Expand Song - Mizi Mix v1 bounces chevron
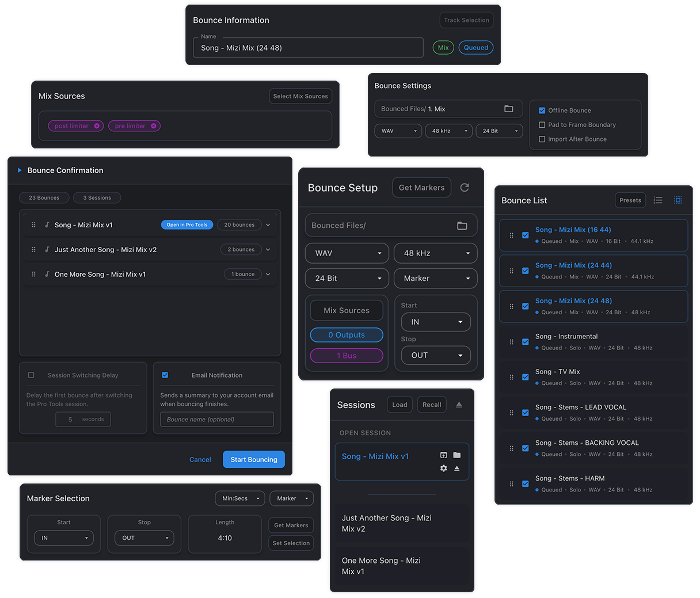 point(268,225)
